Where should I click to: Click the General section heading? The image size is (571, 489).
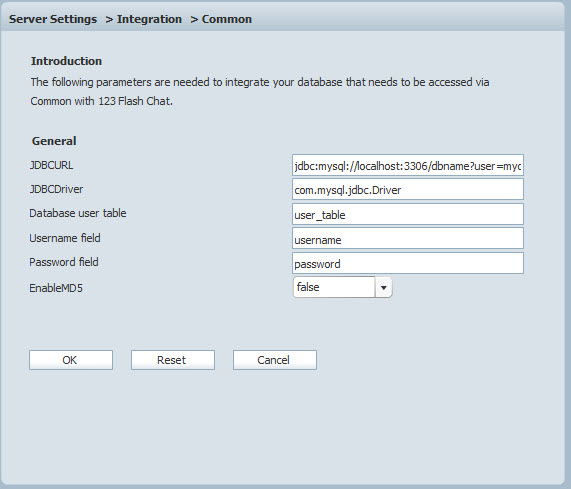point(54,141)
